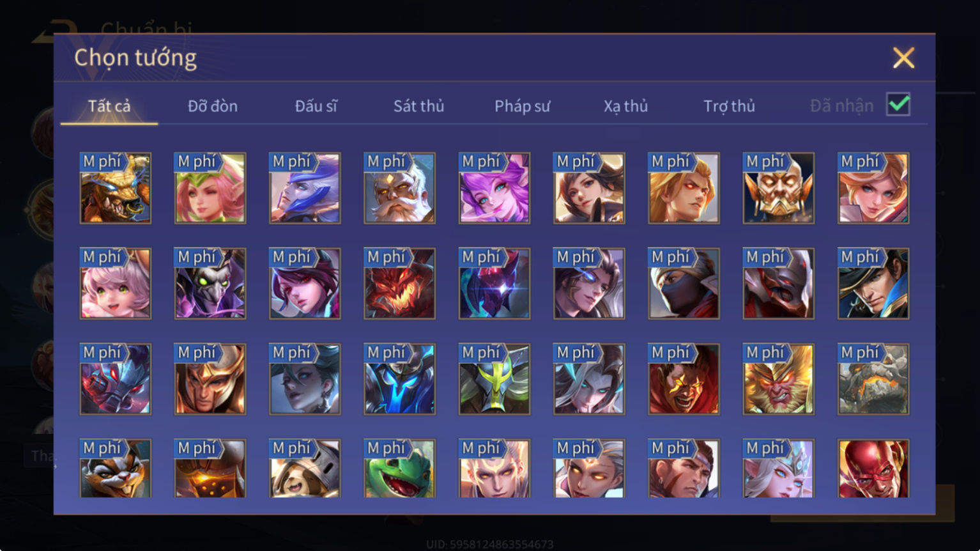Choose the golden bull-horned beast hero
Image resolution: width=980 pixels, height=551 pixels.
click(x=116, y=188)
